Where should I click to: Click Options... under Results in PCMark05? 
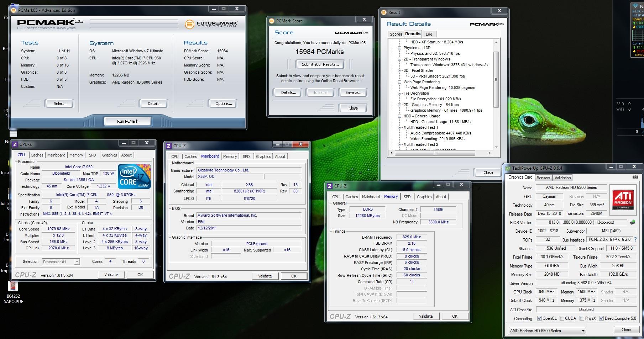point(223,104)
